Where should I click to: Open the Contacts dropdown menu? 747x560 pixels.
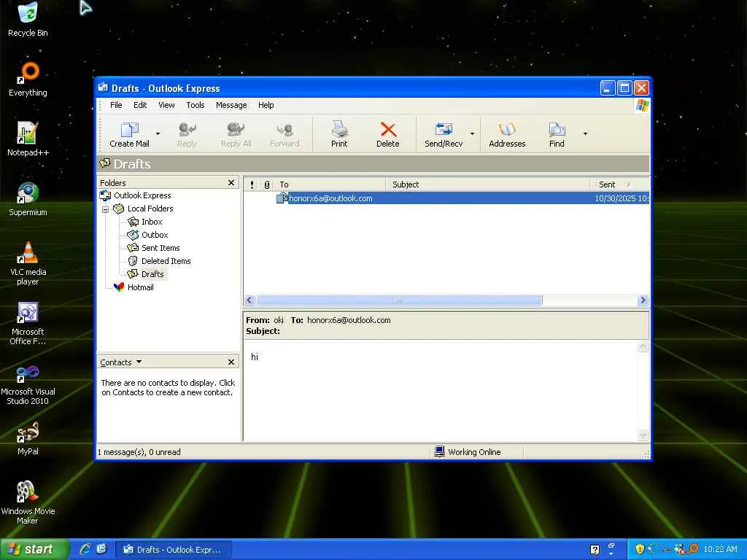121,362
